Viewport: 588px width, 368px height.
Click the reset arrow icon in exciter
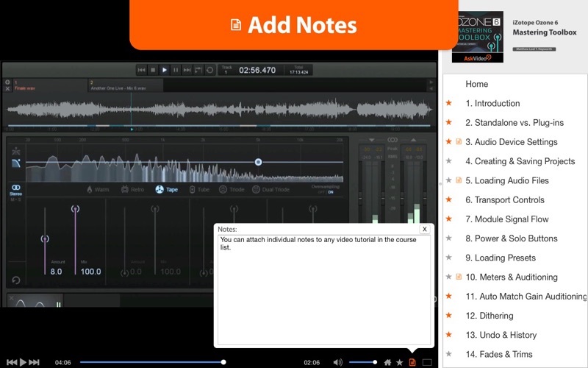(x=15, y=280)
